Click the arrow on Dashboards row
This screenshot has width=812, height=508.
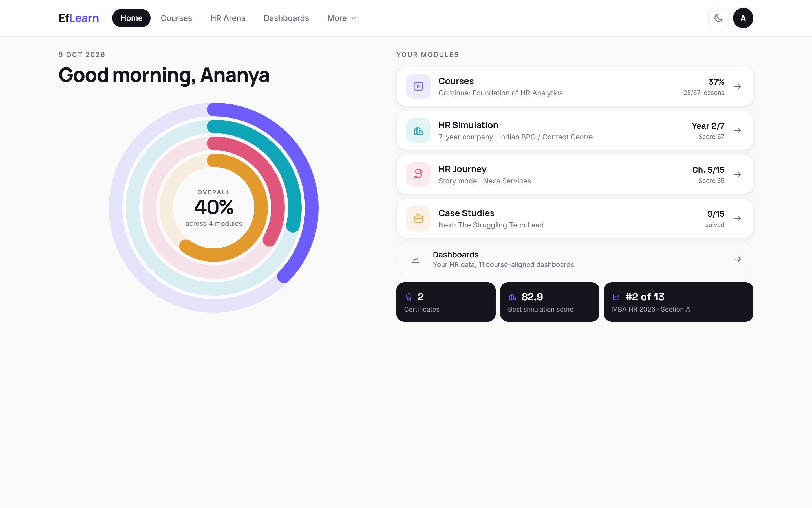(x=737, y=259)
